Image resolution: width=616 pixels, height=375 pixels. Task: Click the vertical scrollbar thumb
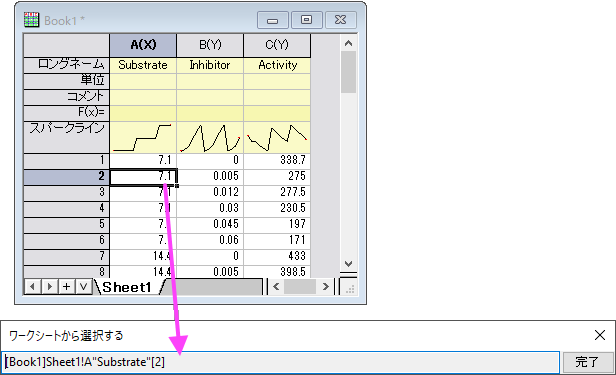coord(348,72)
